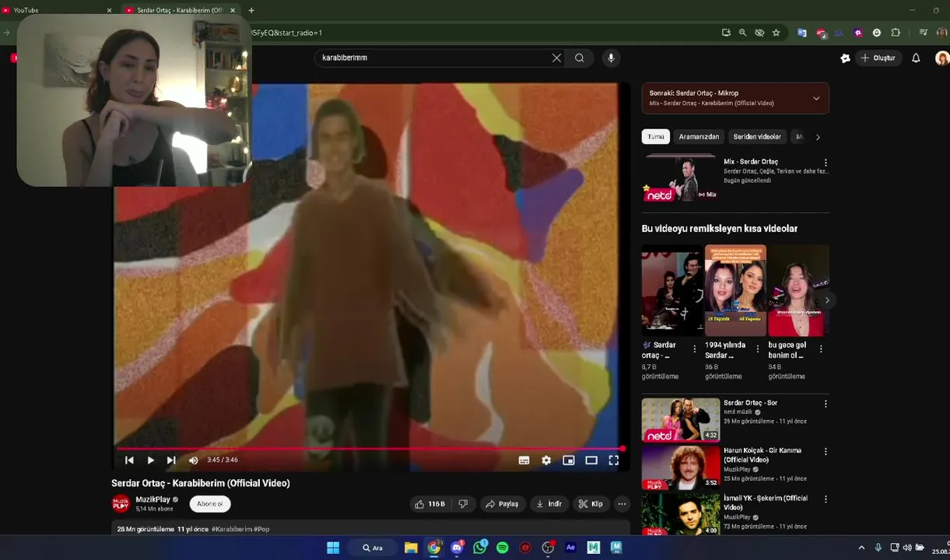Open browser zoom magnifier in address bar
The height and width of the screenshot is (560, 950).
click(742, 33)
